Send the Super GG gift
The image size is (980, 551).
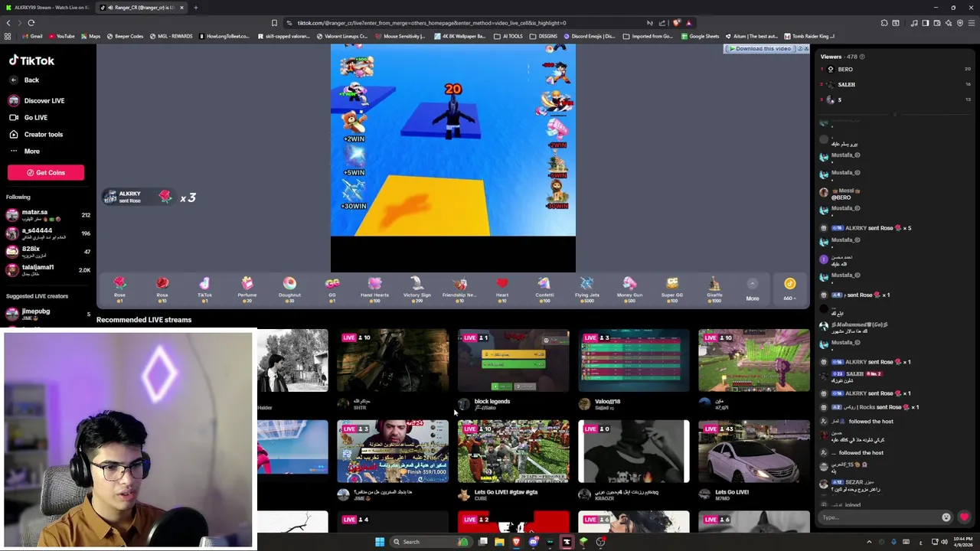tap(672, 289)
